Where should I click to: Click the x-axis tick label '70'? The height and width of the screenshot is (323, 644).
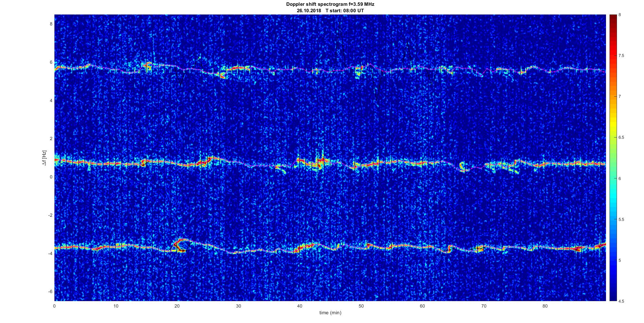pos(484,306)
